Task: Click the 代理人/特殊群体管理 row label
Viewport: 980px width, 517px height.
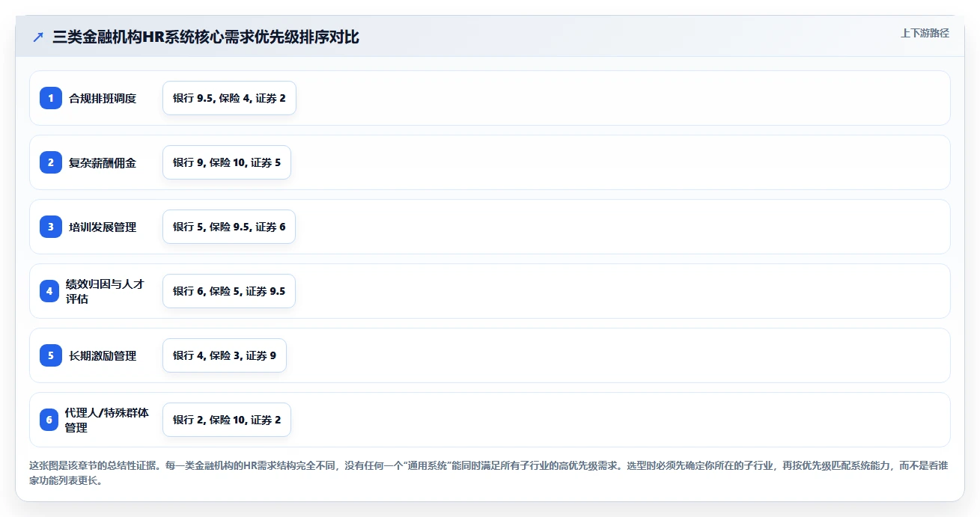Action: pyautogui.click(x=107, y=420)
